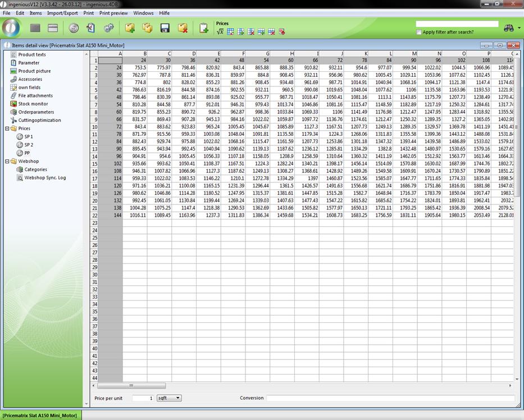The image size is (524, 420).
Task: Click the Conversion input field
Action: (390, 398)
